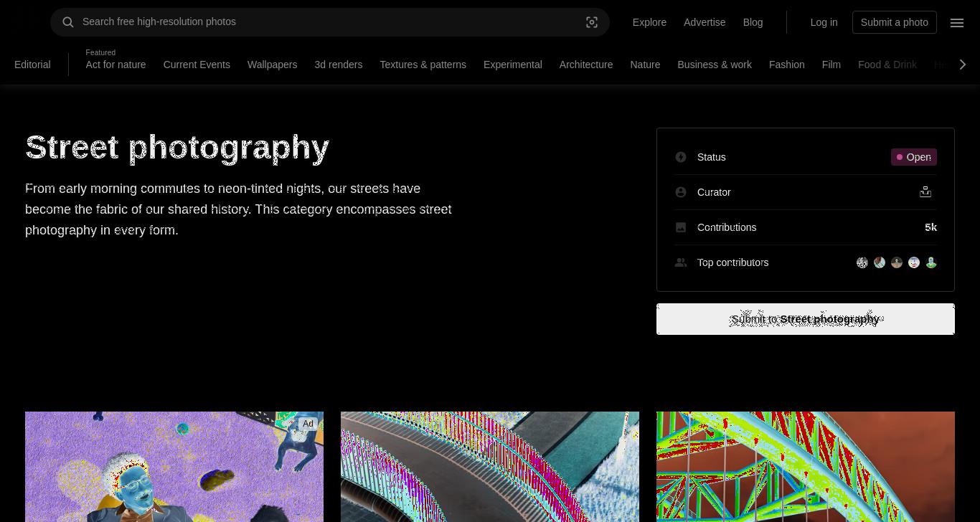Open fifth top contributor avatar
The image size is (980, 522).
tap(931, 262)
